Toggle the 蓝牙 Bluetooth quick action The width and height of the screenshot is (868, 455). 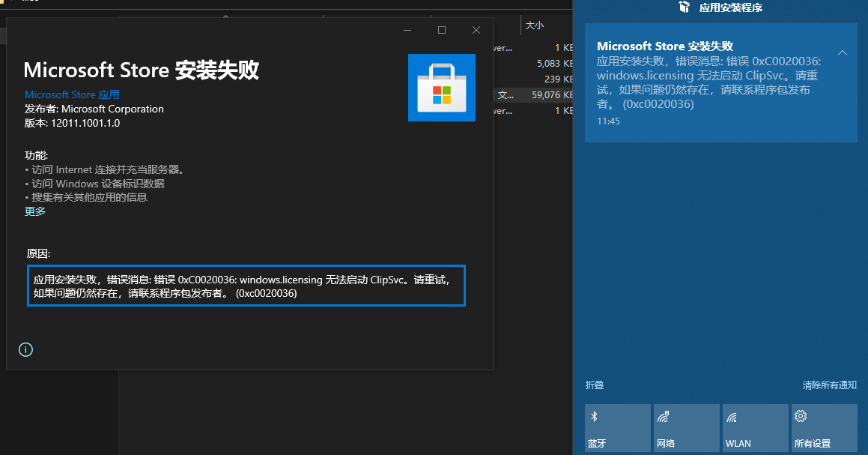point(618,428)
